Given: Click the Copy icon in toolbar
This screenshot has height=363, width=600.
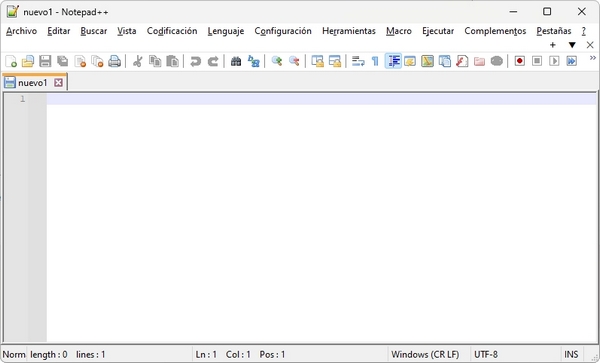Looking at the screenshot, I should point(155,61).
